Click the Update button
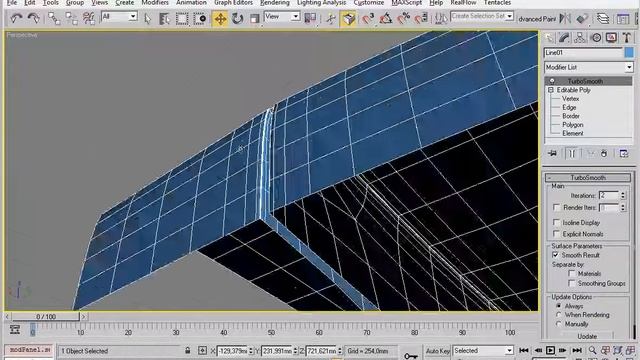 [587, 336]
